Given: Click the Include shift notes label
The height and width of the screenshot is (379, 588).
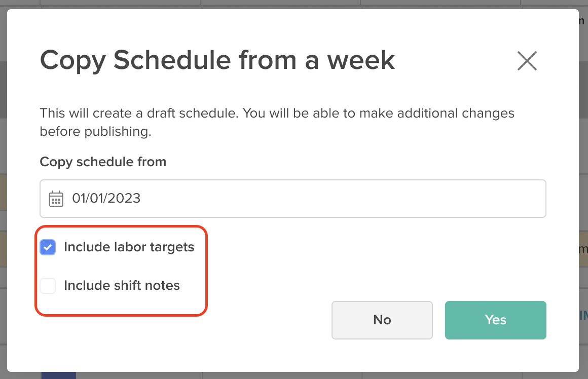Looking at the screenshot, I should tap(122, 285).
